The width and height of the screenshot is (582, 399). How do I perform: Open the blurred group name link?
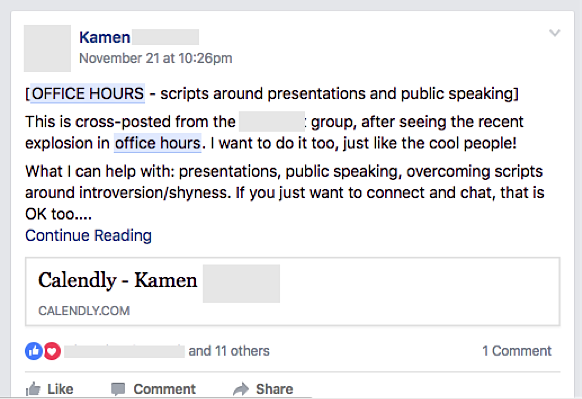pyautogui.click(x=272, y=121)
